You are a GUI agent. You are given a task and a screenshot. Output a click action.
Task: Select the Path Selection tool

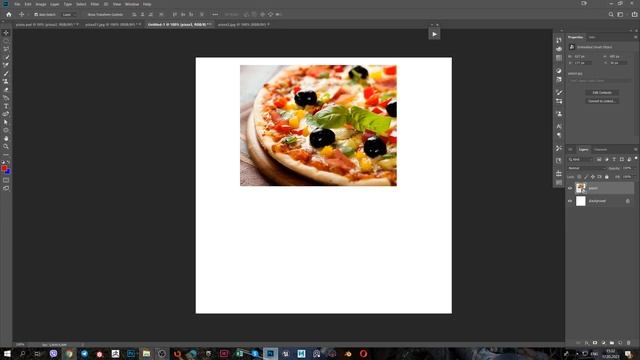point(6,122)
